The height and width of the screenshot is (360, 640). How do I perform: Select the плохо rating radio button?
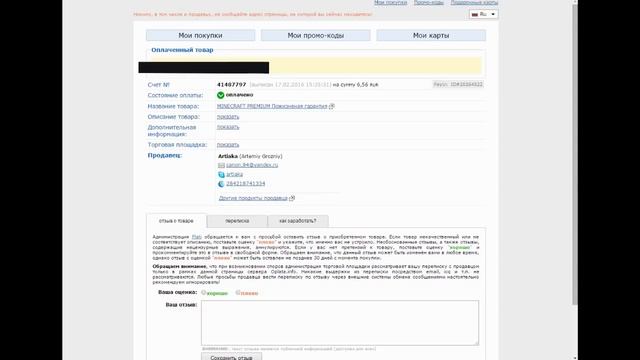point(238,292)
